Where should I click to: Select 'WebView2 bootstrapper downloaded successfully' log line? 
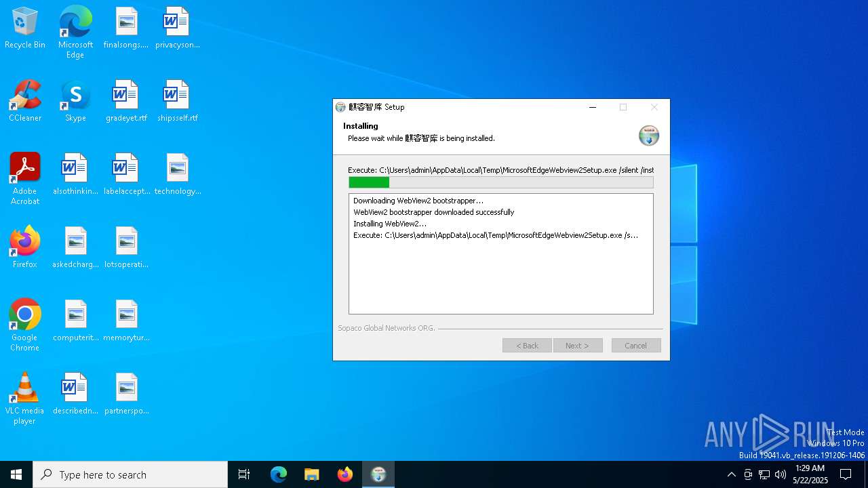[x=434, y=212]
